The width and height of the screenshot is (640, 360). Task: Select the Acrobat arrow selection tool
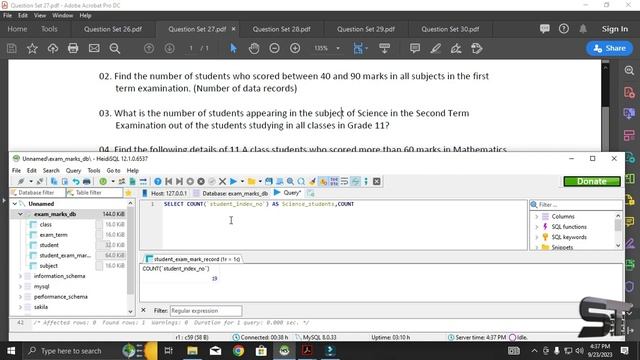[233, 49]
